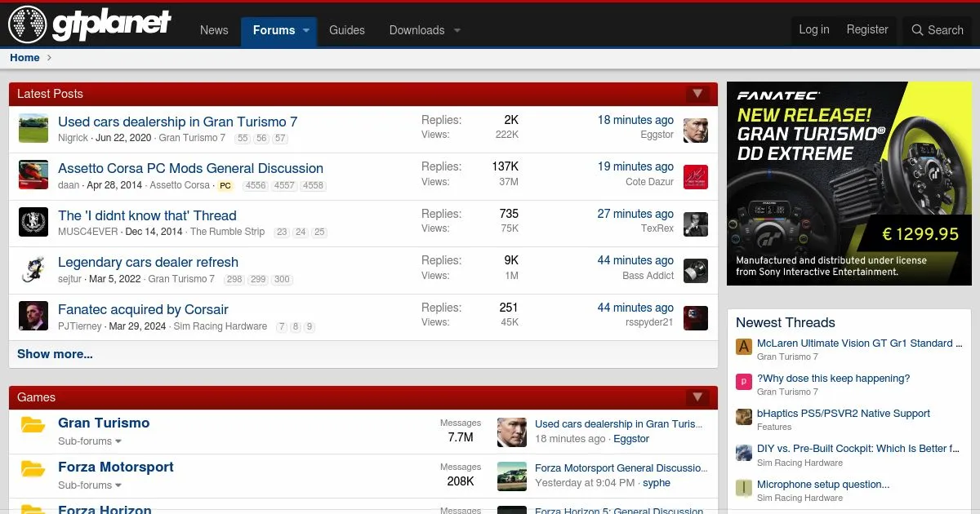Collapse the Games category block
Screen dimensions: 980x514
697,397
